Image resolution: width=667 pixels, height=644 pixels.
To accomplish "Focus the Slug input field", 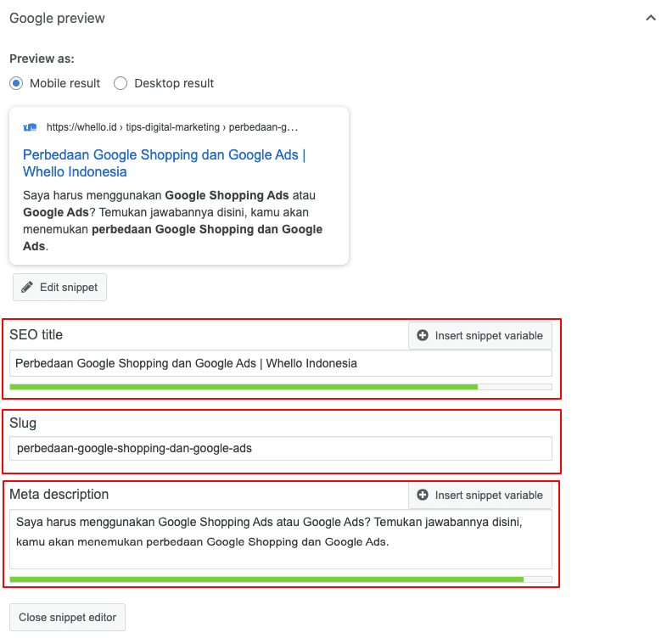I will tap(280, 448).
